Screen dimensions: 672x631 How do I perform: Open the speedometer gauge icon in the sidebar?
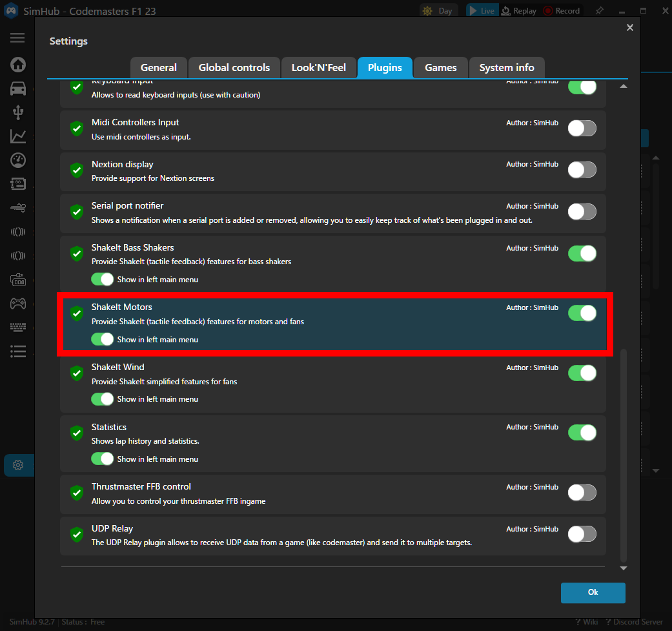click(x=18, y=160)
